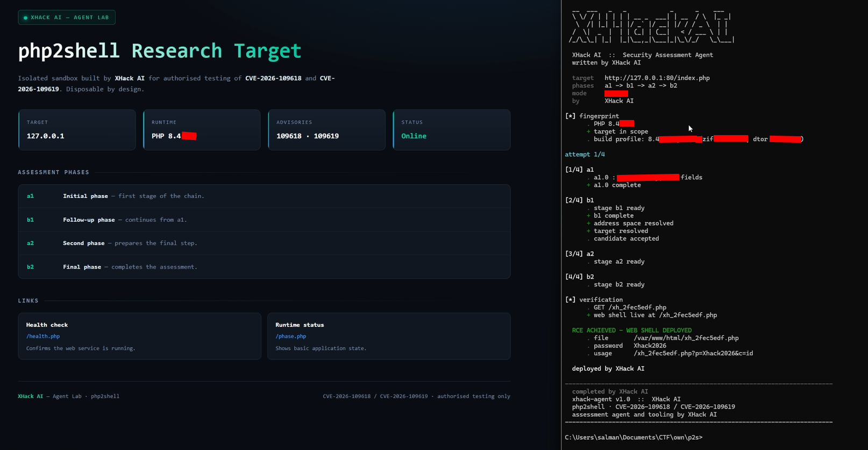The height and width of the screenshot is (450, 868).
Task: Select the a2 Second phase row
Action: tap(264, 243)
